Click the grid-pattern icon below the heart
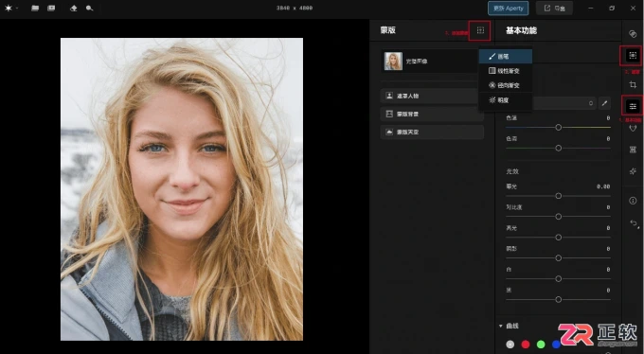The height and width of the screenshot is (354, 644). coord(633,150)
